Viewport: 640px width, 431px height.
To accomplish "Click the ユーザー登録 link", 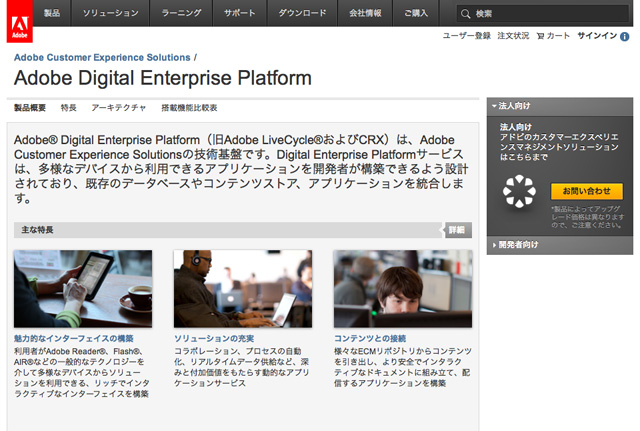I will point(467,36).
